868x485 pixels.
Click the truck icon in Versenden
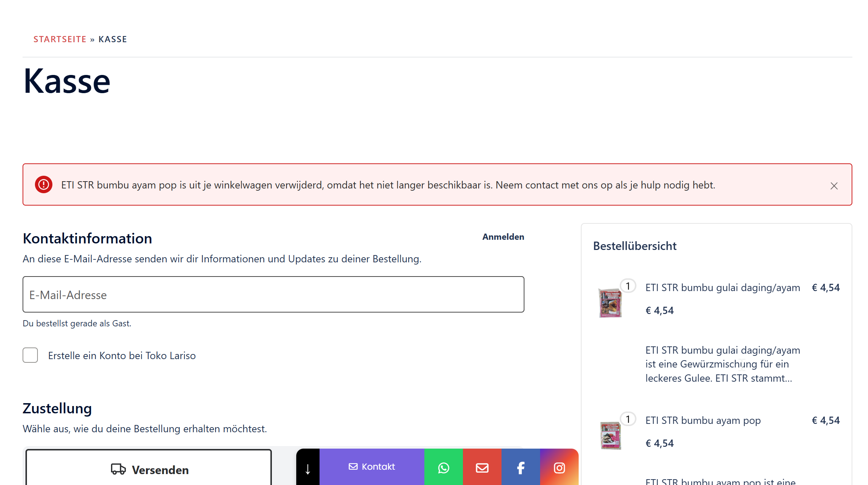[x=118, y=469]
